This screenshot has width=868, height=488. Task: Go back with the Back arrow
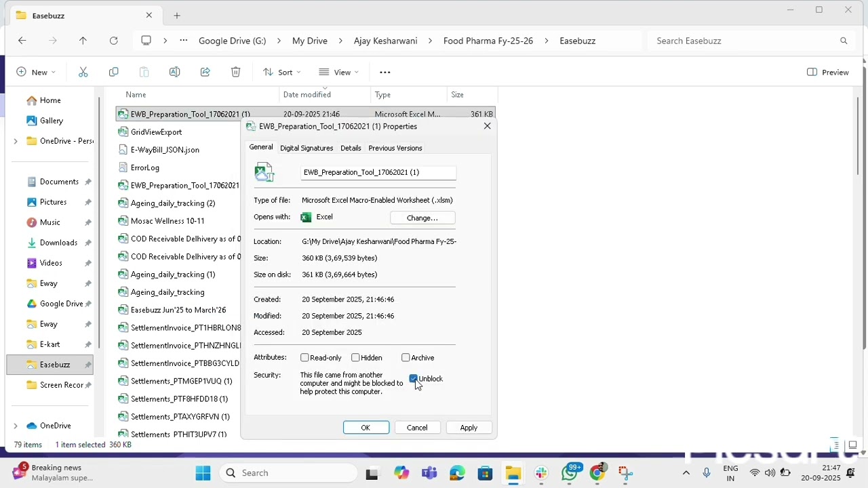point(22,41)
